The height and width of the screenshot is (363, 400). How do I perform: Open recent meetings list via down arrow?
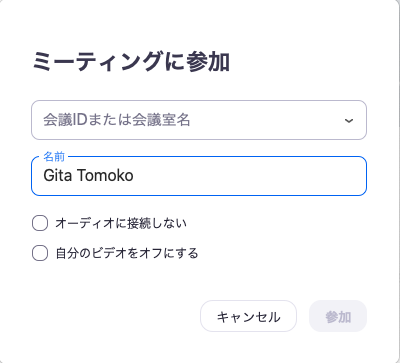349,120
